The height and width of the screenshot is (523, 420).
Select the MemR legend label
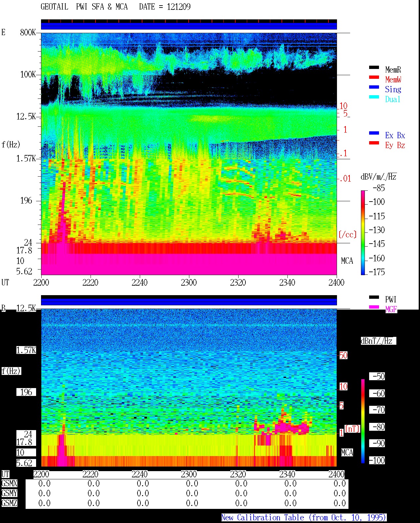click(393, 70)
